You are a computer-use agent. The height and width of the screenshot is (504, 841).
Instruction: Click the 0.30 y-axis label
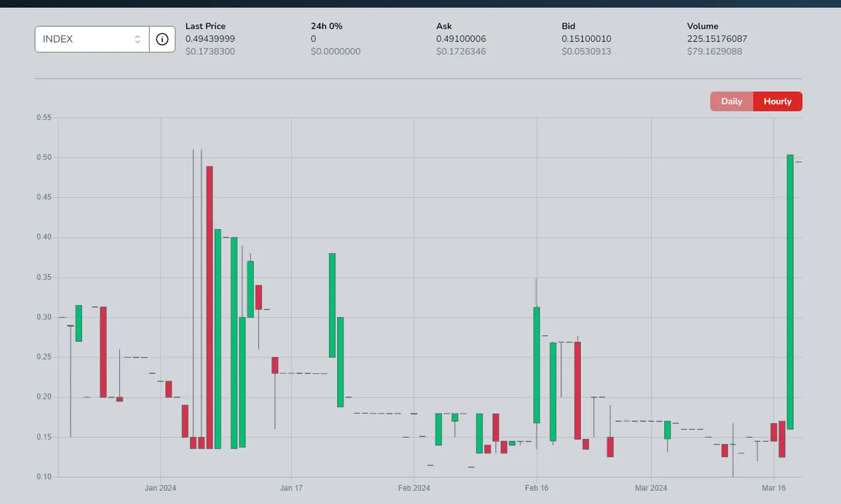tap(43, 317)
